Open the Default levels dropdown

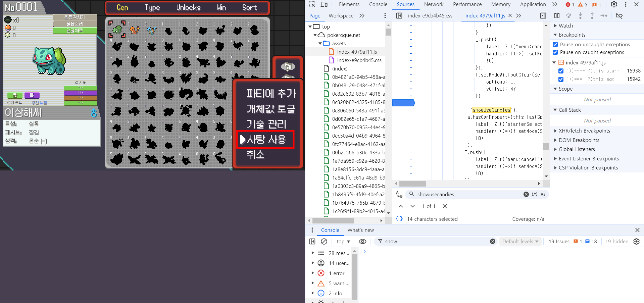[x=520, y=242]
